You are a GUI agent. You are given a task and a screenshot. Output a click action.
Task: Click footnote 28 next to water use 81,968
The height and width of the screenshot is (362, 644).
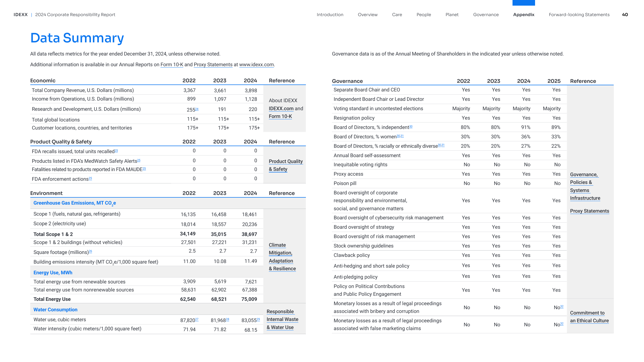(x=228, y=319)
